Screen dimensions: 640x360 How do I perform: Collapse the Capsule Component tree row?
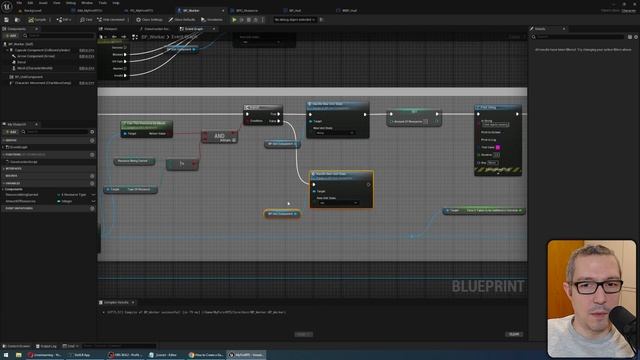[x=7, y=50]
